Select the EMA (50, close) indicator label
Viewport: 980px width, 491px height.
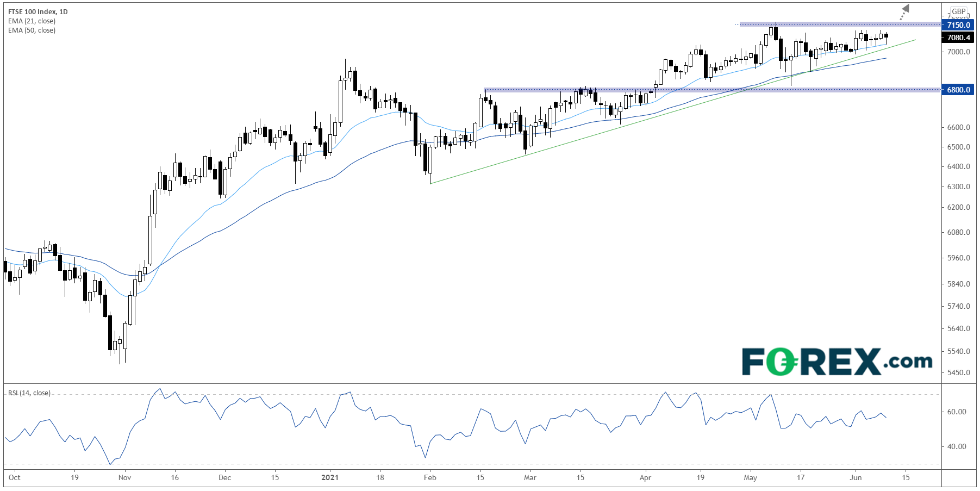point(32,30)
